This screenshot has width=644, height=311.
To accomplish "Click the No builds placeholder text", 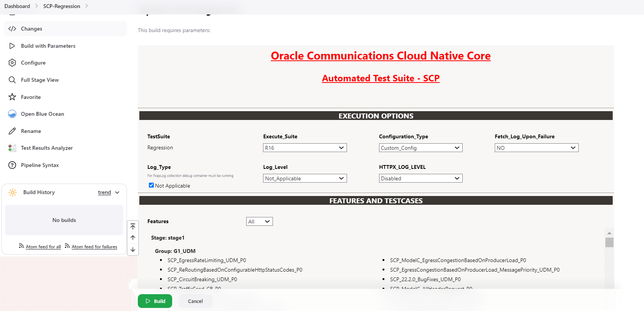I will click(x=64, y=220).
